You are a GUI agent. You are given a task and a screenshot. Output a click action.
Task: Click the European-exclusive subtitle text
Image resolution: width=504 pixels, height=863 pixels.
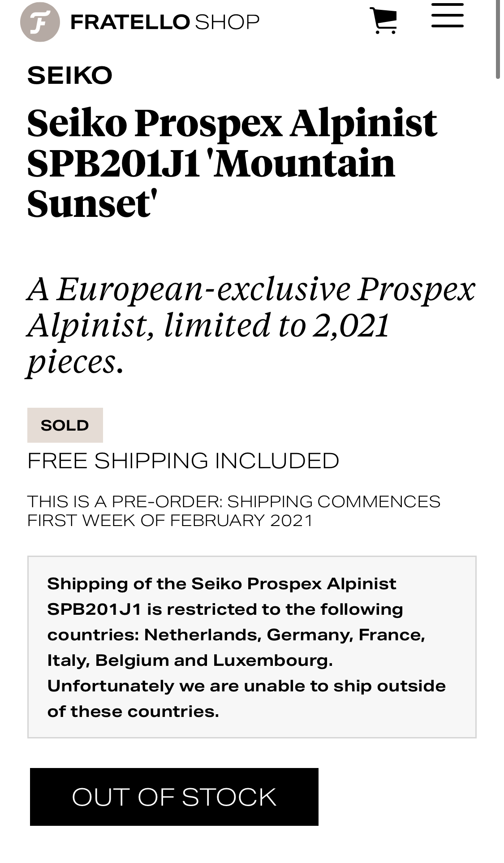click(x=251, y=325)
